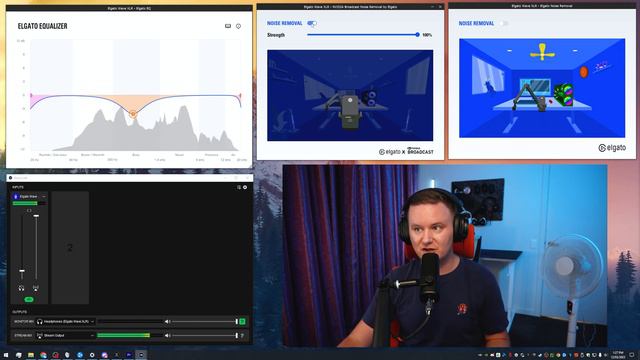Mute Elgato Wave in stream mix icon
This screenshot has width=640, height=360.
pos(36,288)
